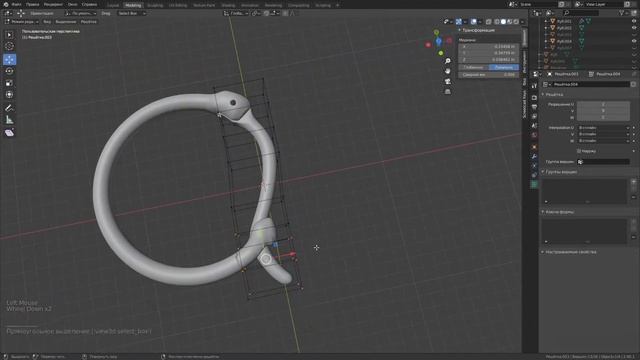Click the Глобально button
This screenshot has height=360, width=640.
pyautogui.click(x=473, y=67)
